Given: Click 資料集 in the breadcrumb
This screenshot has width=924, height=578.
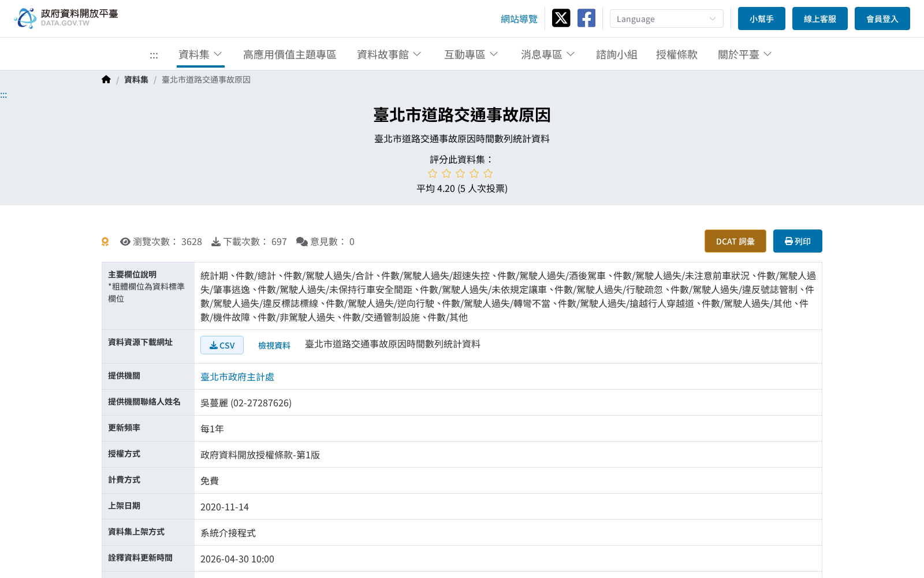Looking at the screenshot, I should [x=136, y=80].
